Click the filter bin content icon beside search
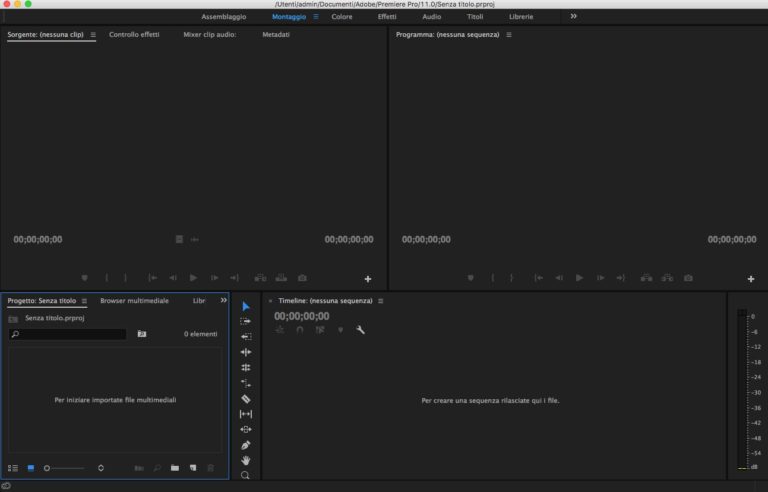The height and width of the screenshot is (492, 768). pyautogui.click(x=142, y=334)
